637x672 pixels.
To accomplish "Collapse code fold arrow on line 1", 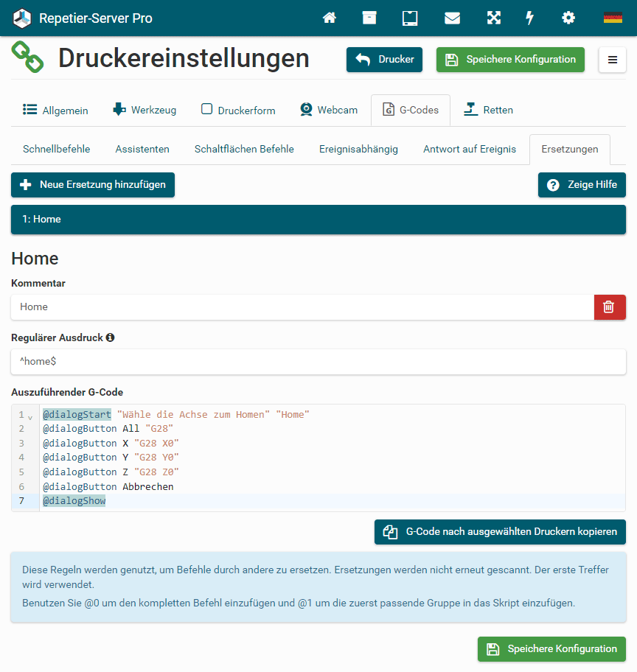I will point(30,416).
